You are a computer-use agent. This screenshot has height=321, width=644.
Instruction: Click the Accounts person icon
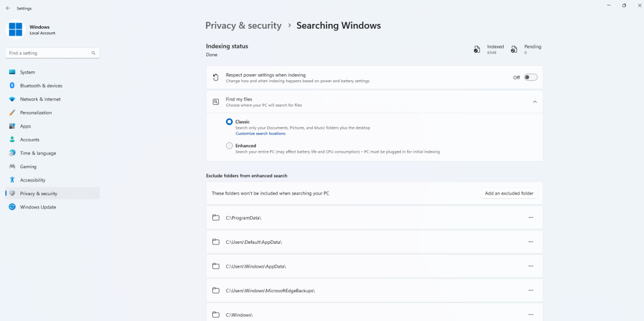click(x=13, y=140)
